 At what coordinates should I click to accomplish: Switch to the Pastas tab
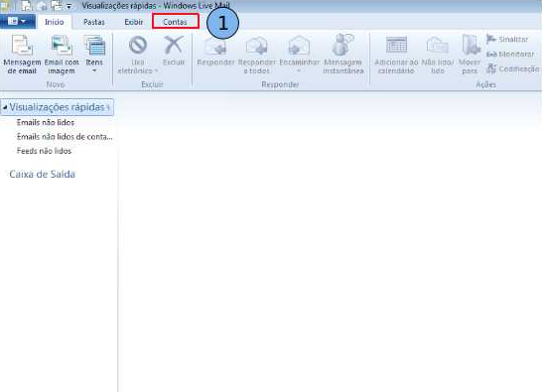(94, 22)
